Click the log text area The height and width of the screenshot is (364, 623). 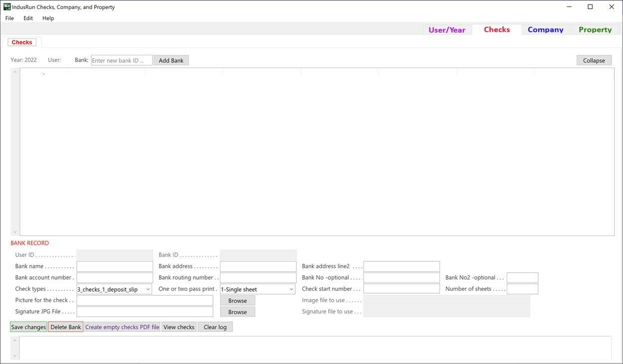tap(315, 348)
